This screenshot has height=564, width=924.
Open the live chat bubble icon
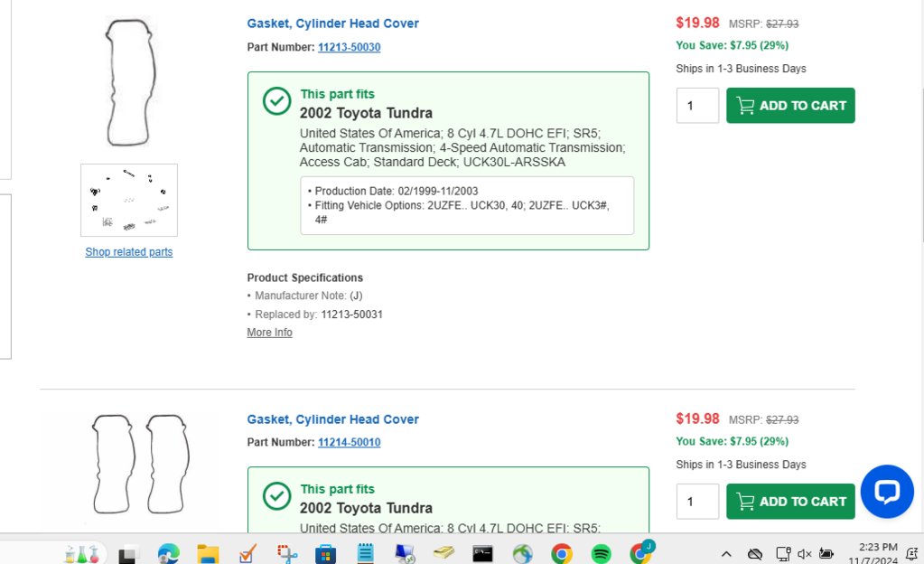887,492
